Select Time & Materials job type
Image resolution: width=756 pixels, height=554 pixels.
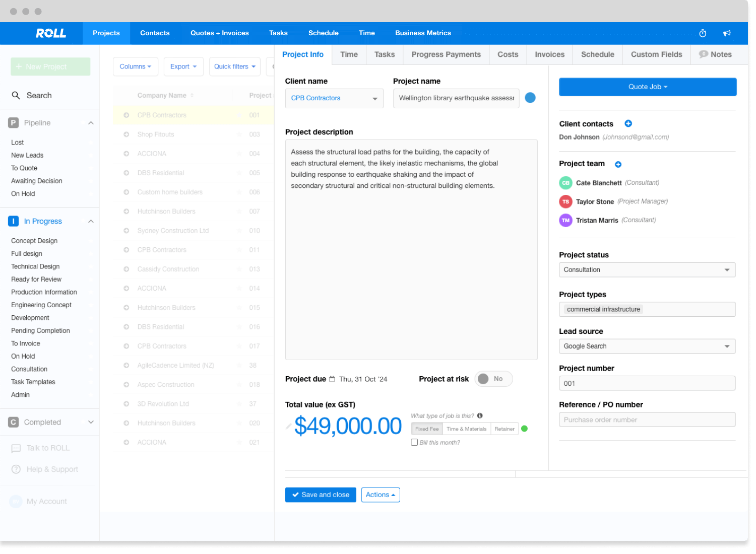point(467,429)
